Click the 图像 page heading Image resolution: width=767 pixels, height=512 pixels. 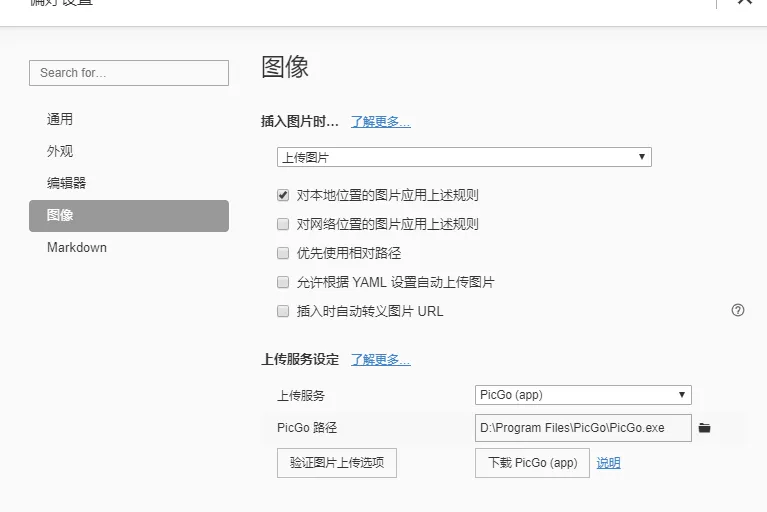coord(285,67)
